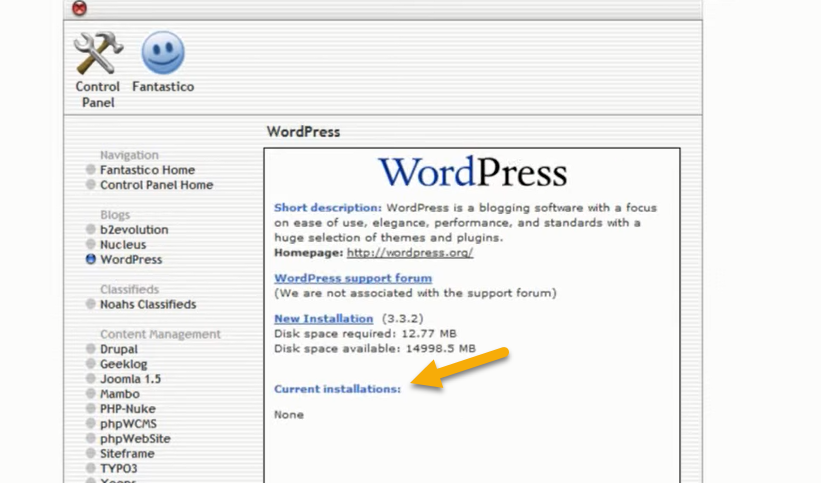Click the bullet beside TYPO3
This screenshot has height=483, width=821.
(91, 468)
